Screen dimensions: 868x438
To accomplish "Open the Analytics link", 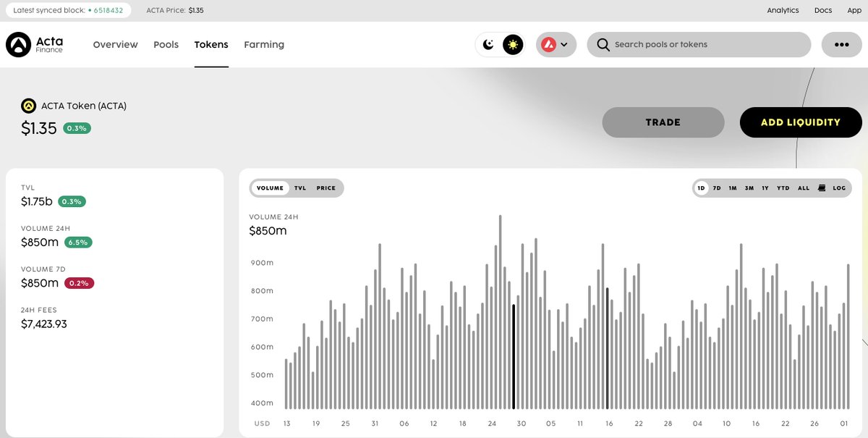I will tap(783, 11).
